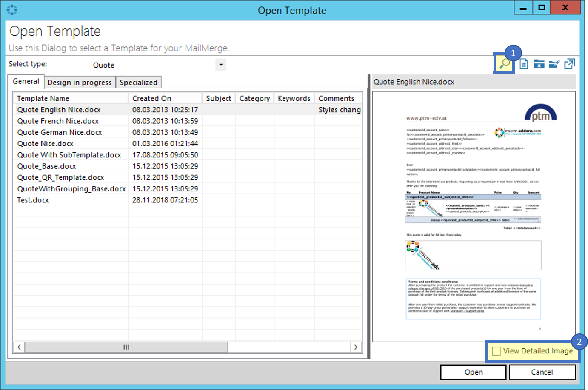Enable the View Detailed Image checkbox

497,351
